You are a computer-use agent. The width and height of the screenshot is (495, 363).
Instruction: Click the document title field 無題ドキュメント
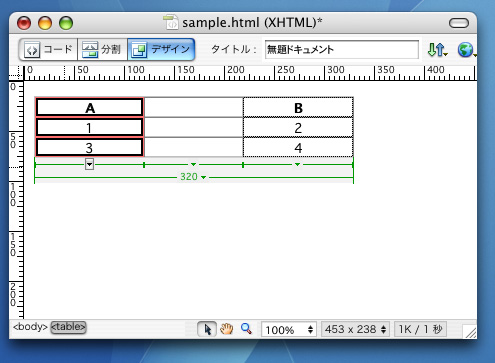(342, 50)
